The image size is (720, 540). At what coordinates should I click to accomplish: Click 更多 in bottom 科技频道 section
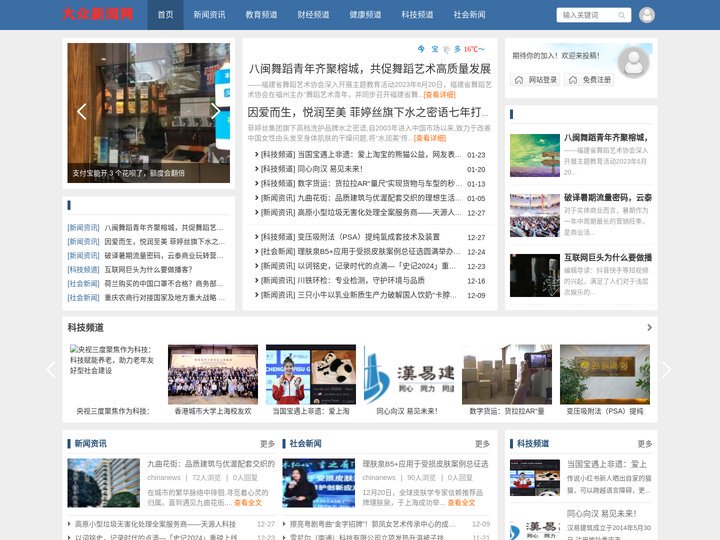(645, 444)
